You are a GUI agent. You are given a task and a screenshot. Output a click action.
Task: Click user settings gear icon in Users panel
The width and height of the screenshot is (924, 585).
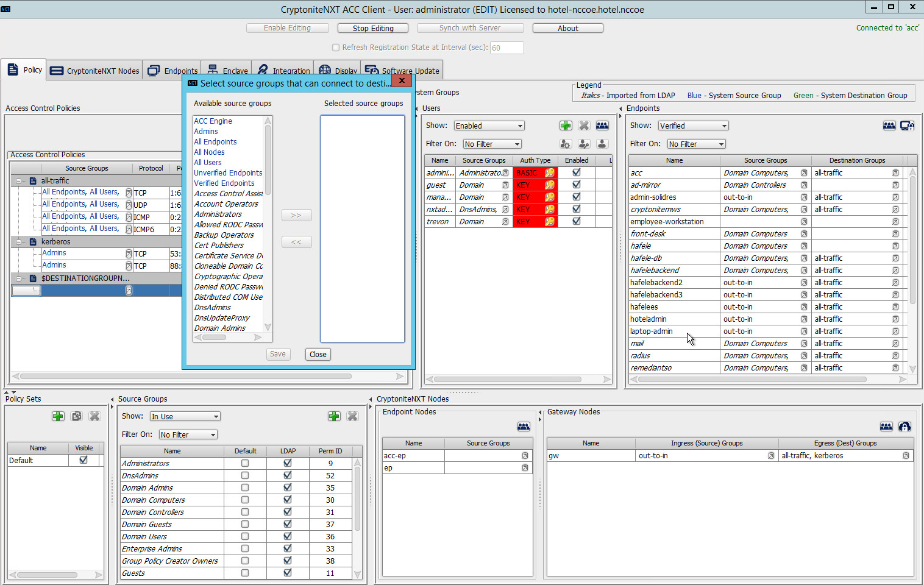pyautogui.click(x=566, y=144)
